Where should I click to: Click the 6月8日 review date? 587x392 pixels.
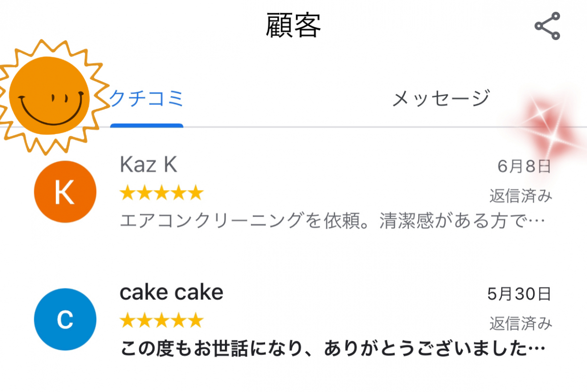[524, 167]
